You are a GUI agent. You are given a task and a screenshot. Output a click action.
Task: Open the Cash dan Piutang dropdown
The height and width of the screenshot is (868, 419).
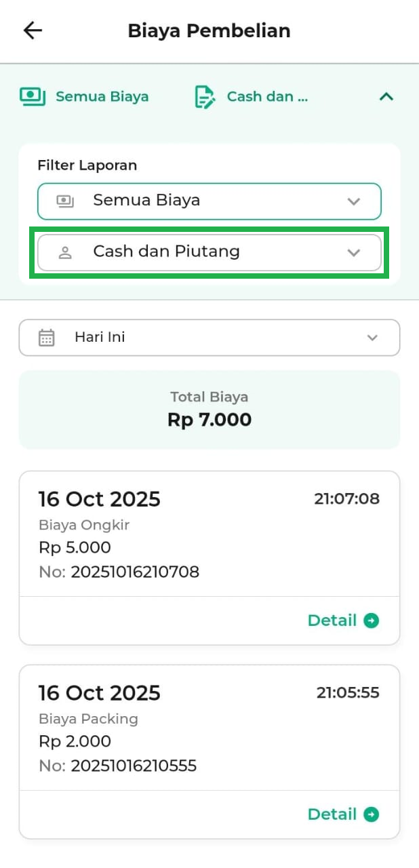point(209,252)
